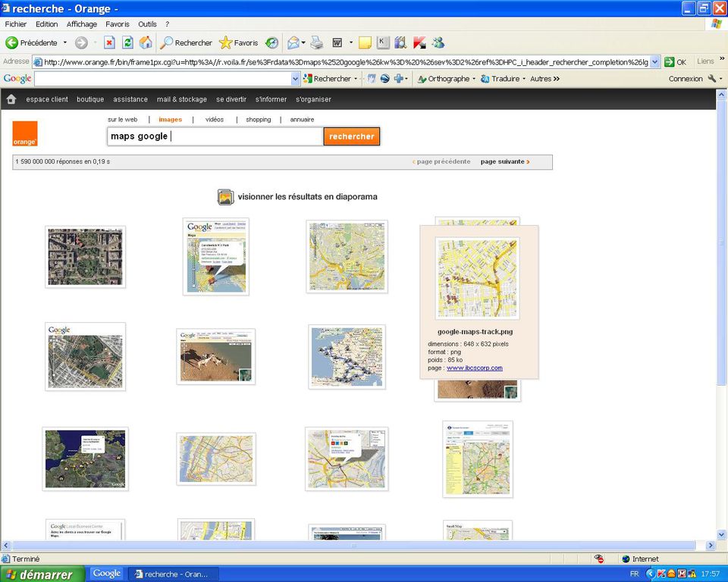Expand the Précédente back history dropdown arrow
728x582 pixels.
click(65, 43)
